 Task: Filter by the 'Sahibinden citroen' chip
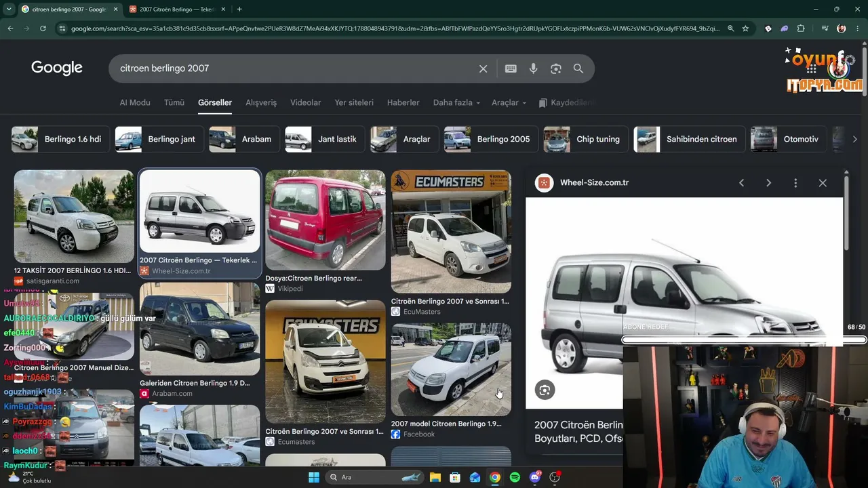(689, 139)
